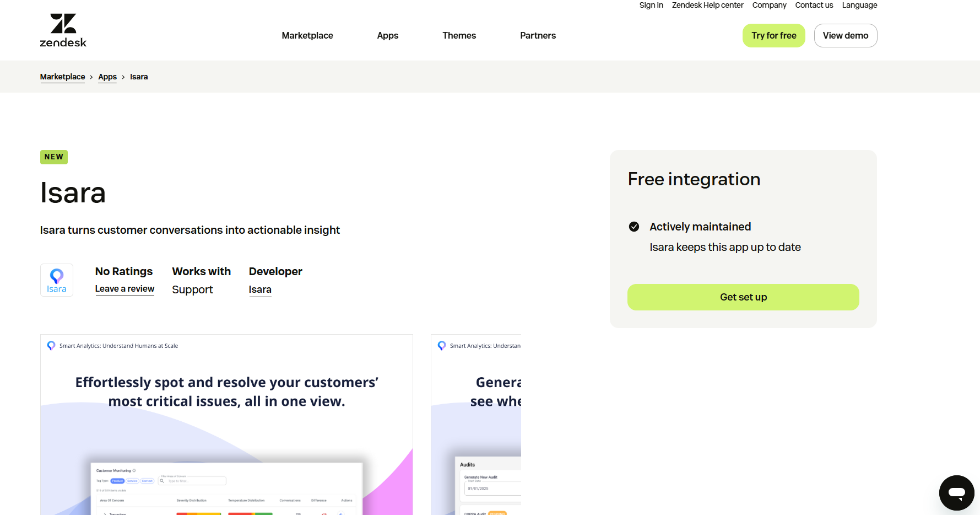Click the Support text under Works with
Image resolution: width=980 pixels, height=515 pixels.
point(192,289)
